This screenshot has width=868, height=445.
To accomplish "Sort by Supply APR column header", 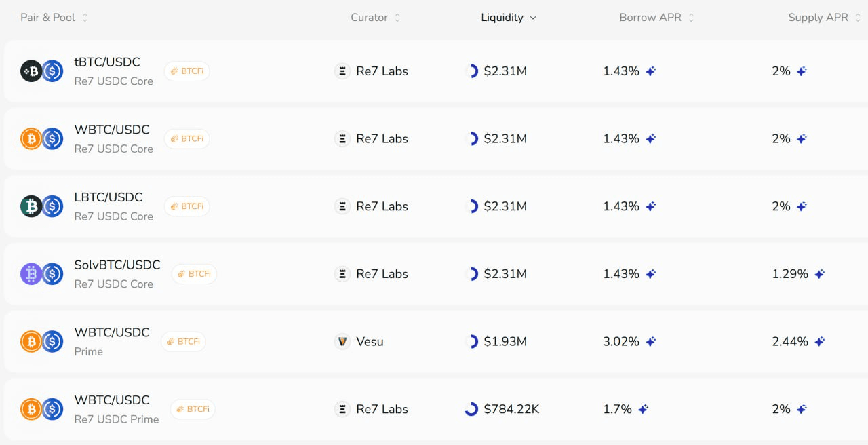I will [x=824, y=18].
